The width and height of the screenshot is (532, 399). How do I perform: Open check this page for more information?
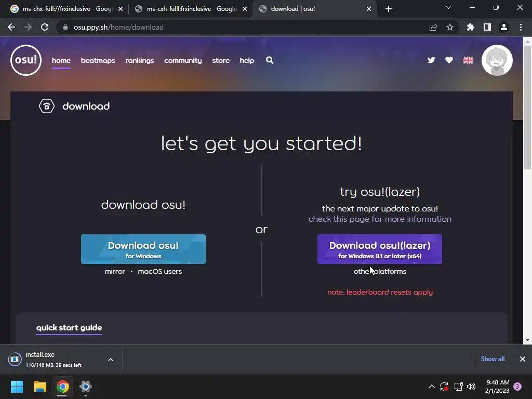380,219
